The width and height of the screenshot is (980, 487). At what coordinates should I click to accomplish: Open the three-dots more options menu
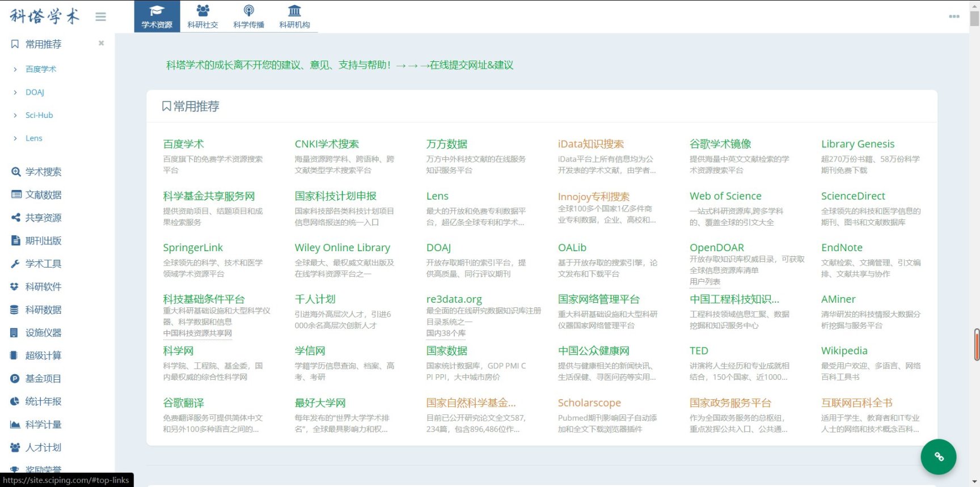pyautogui.click(x=954, y=16)
